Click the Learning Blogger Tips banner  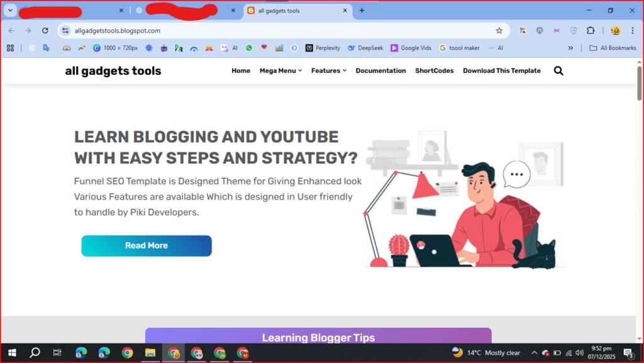click(x=318, y=338)
